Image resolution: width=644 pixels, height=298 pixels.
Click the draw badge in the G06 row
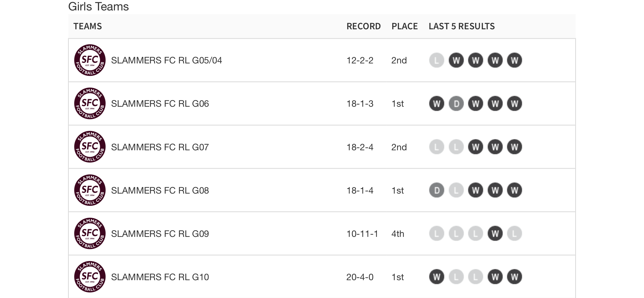coord(456,104)
